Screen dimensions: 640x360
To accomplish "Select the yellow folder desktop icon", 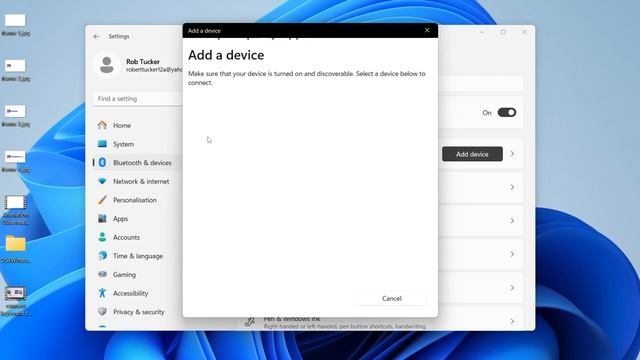I will [16, 244].
